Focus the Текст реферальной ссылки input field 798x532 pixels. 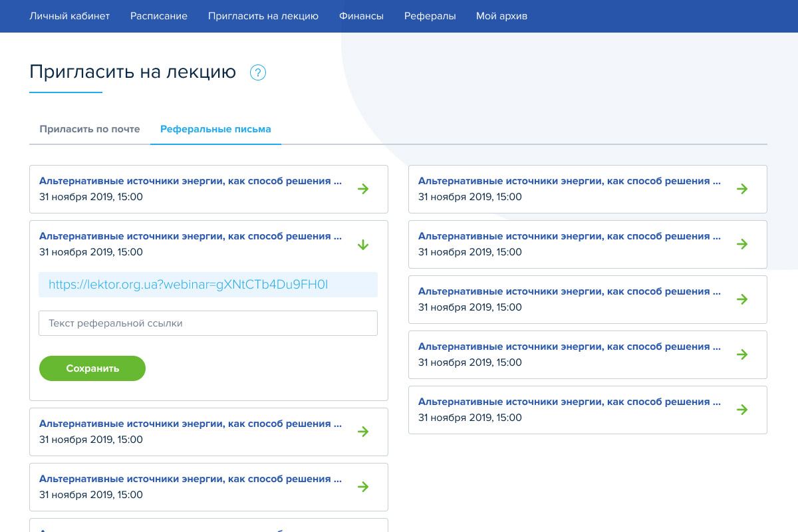tap(208, 323)
